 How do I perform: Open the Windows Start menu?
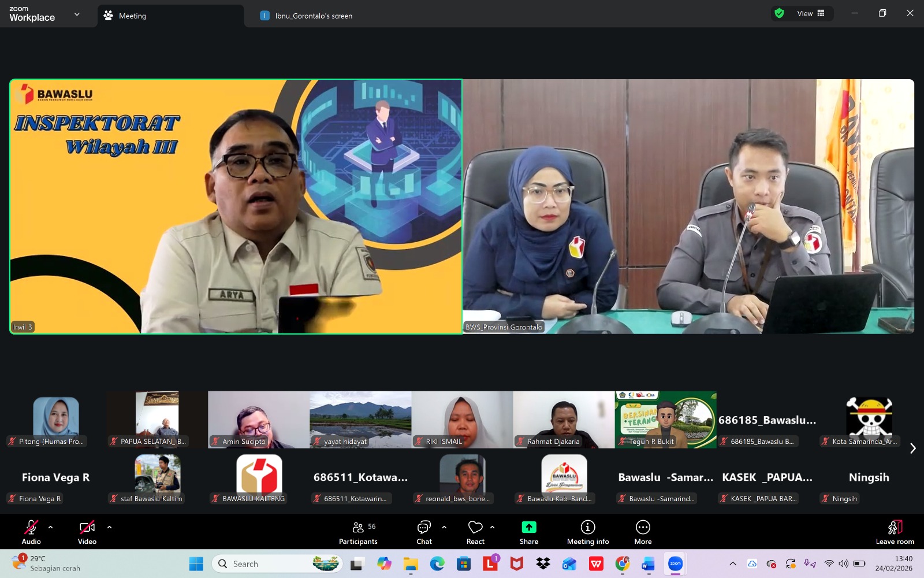pyautogui.click(x=196, y=564)
